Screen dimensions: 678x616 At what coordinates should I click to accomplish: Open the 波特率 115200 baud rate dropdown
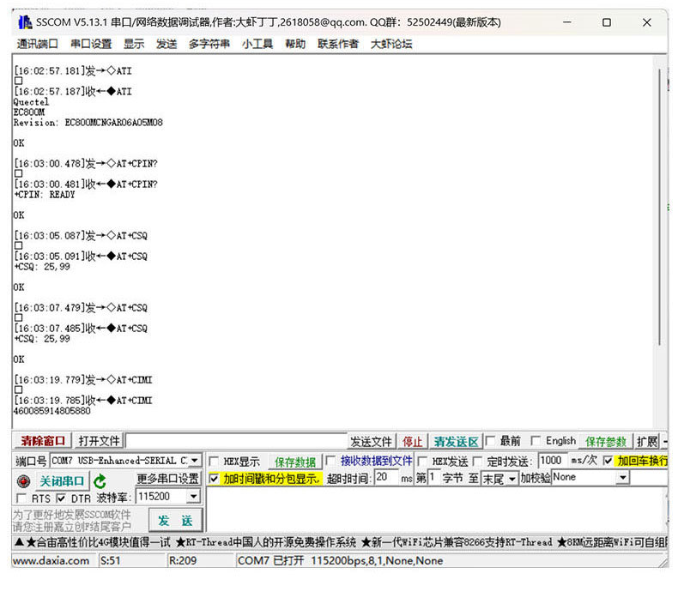[x=194, y=496]
